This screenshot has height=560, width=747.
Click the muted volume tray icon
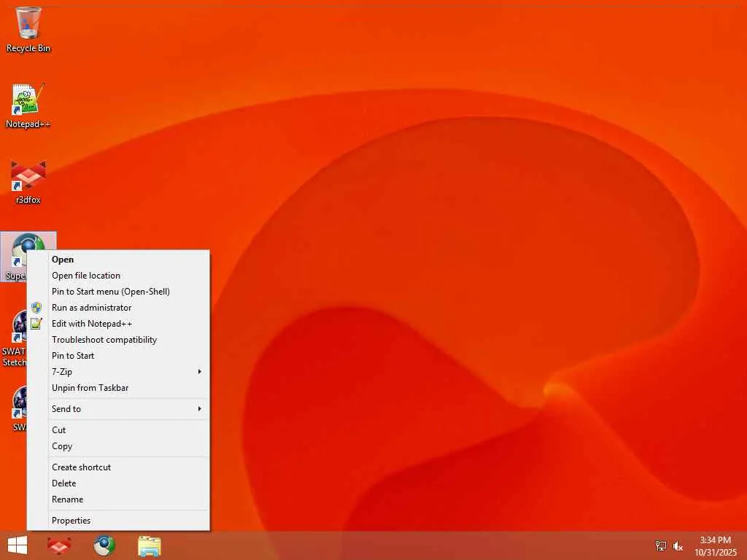pos(678,545)
